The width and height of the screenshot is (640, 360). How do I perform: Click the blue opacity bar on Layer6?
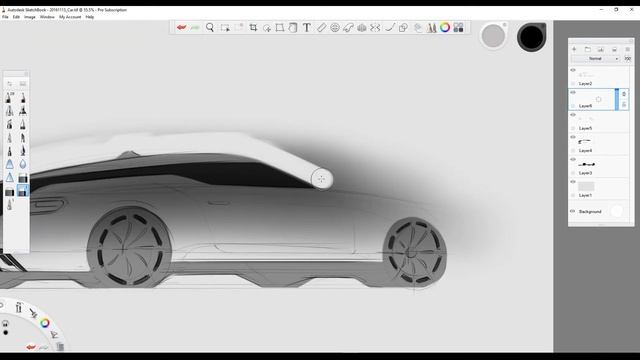tap(617, 99)
